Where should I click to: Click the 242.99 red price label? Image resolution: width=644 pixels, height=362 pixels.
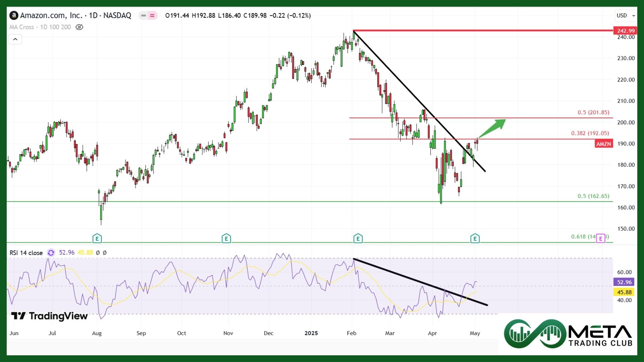pyautogui.click(x=625, y=31)
